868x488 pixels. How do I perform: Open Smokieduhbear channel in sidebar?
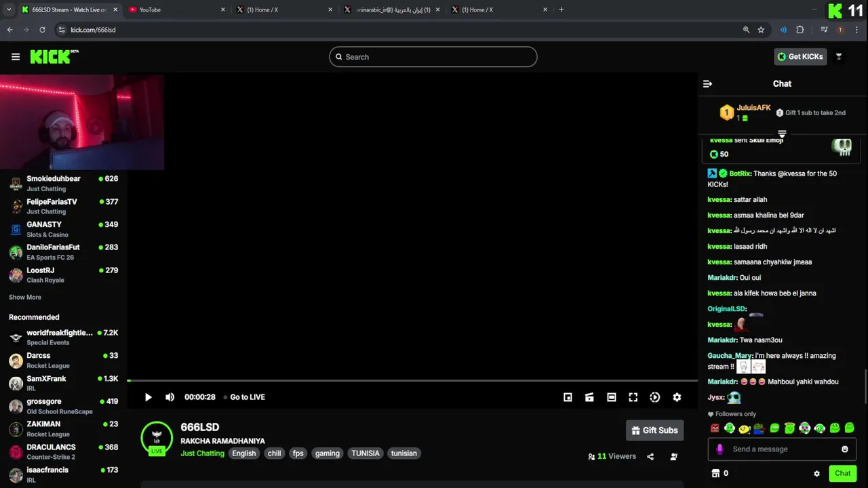pos(64,184)
